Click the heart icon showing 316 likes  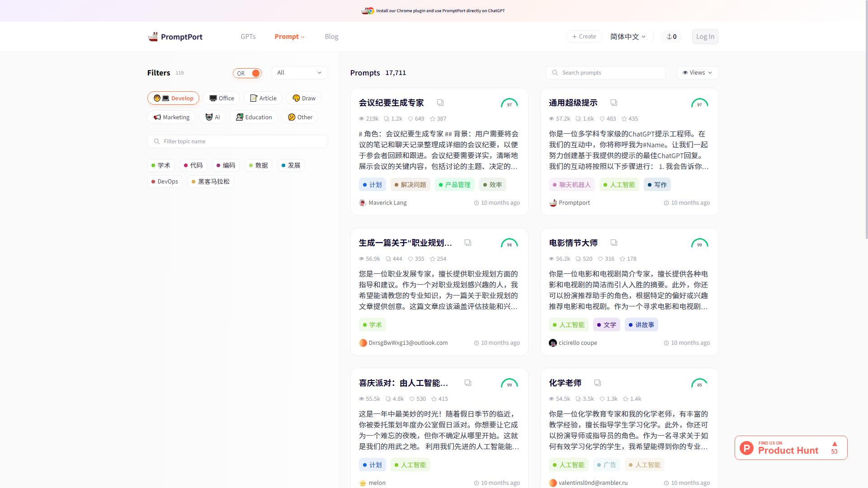tap(601, 259)
